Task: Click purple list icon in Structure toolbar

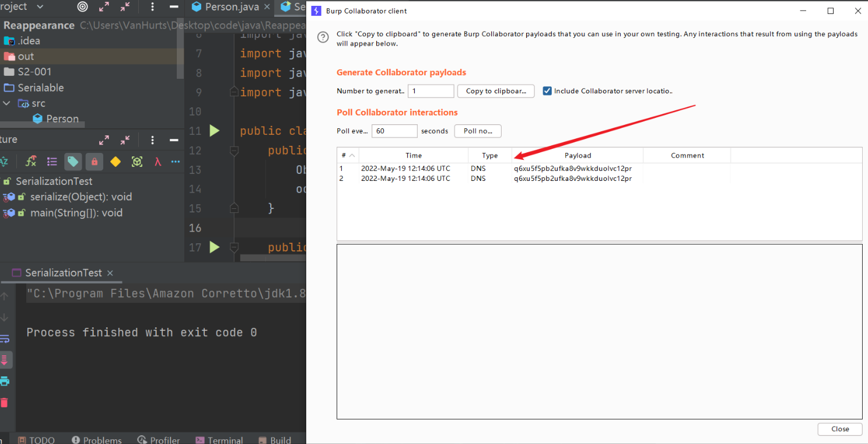Action: [52, 162]
